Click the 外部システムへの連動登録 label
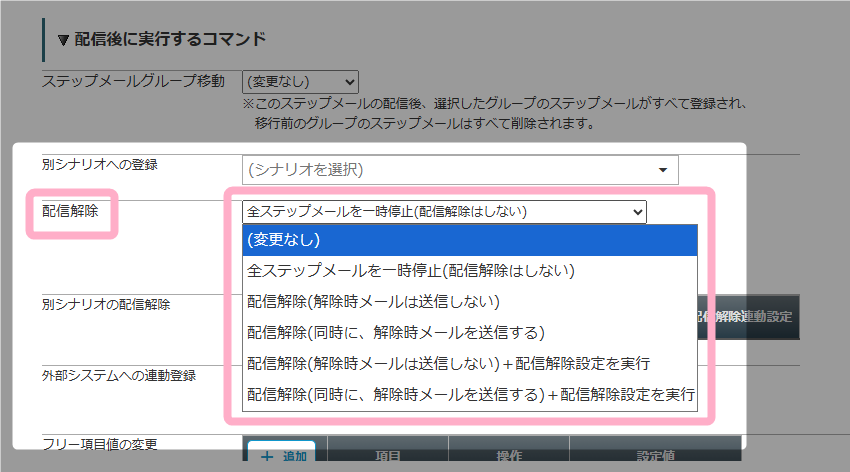850x472 pixels. click(x=118, y=375)
